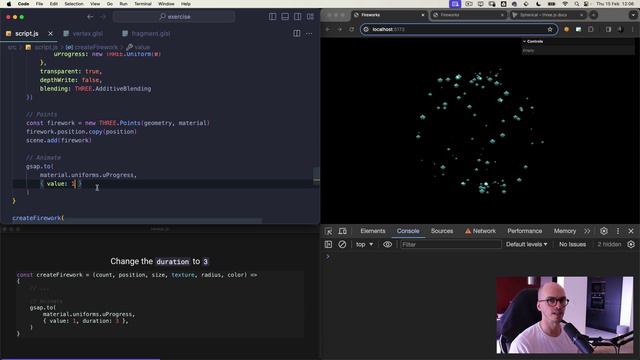Toggle bottom panel layout icon in VS Code
Viewport: 640px width, 360px height.
pyautogui.click(x=285, y=17)
